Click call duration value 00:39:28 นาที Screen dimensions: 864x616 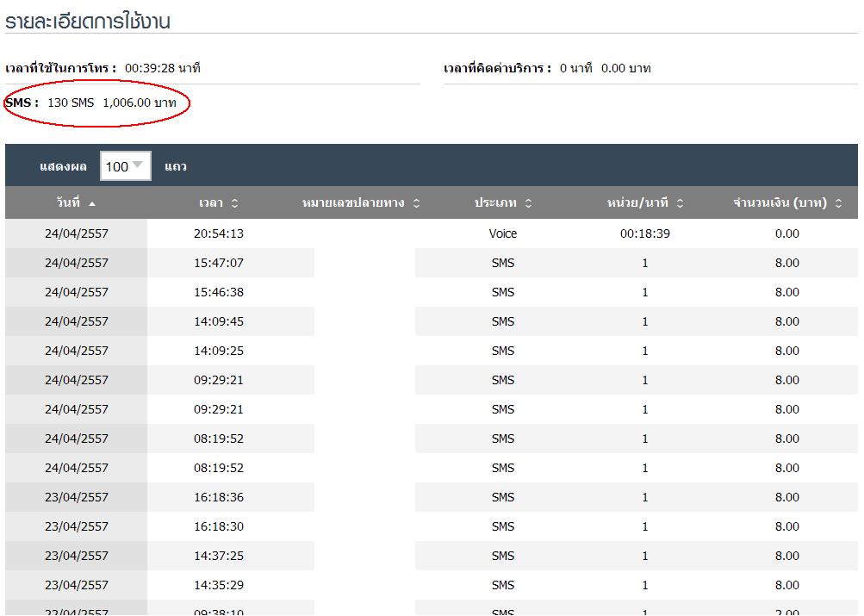163,68
